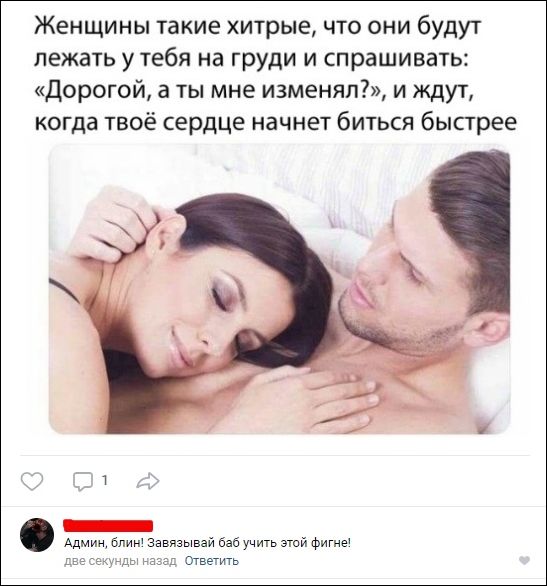Click the caption line лежать у тебя на груди
This screenshot has height=586, width=547.
click(167, 60)
